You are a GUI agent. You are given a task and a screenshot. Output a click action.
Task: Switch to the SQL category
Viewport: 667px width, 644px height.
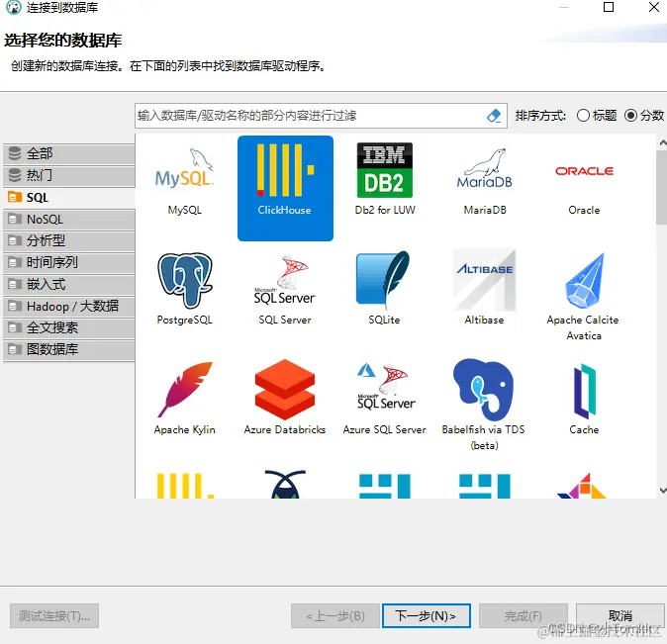(69, 198)
